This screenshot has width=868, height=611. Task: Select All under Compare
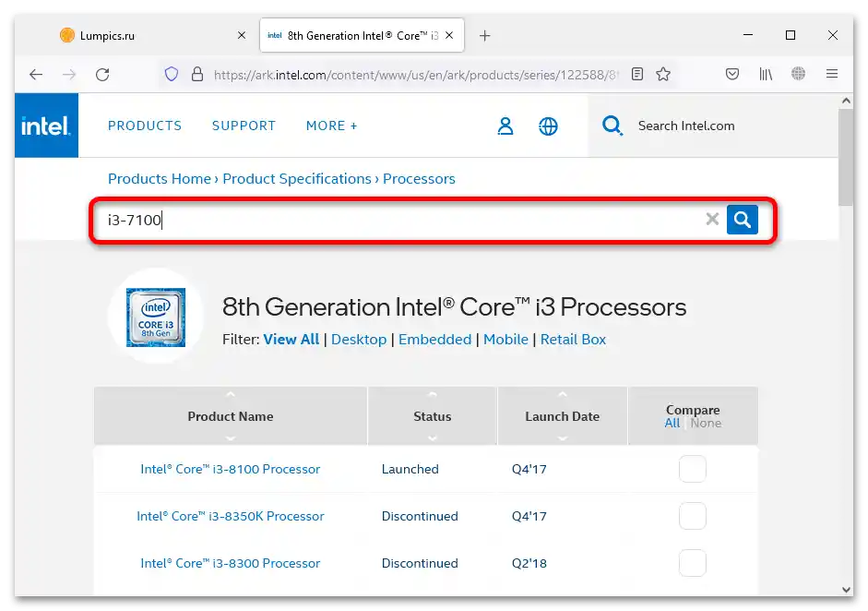click(x=672, y=424)
